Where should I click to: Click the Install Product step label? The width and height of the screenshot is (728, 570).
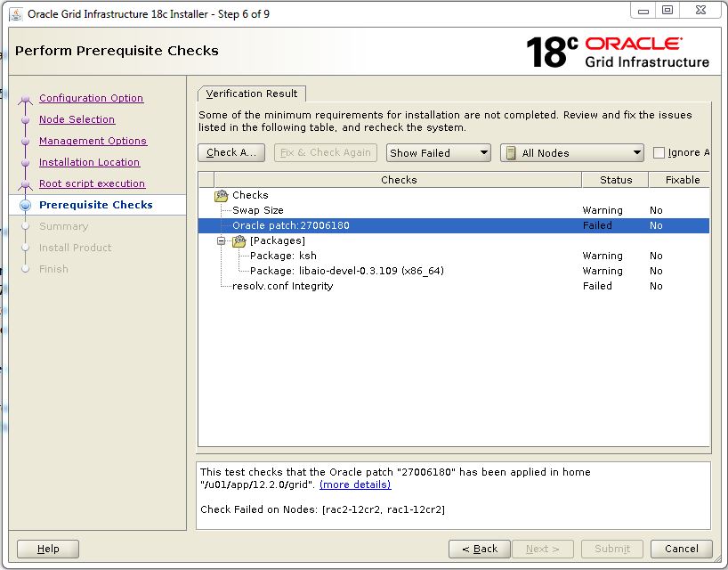pos(76,248)
